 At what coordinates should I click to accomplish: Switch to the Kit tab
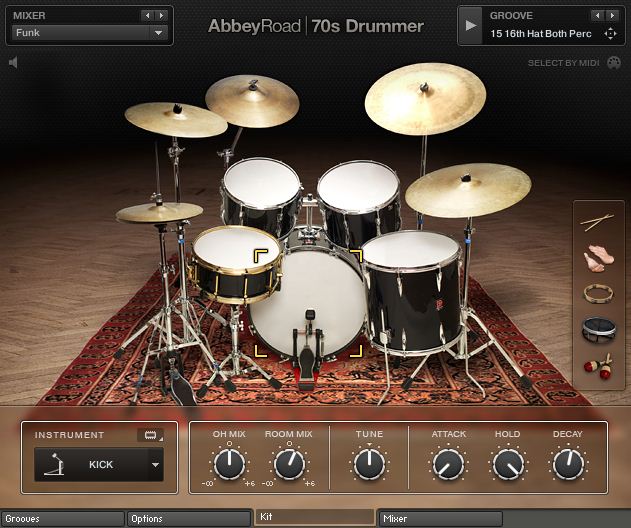click(x=315, y=517)
